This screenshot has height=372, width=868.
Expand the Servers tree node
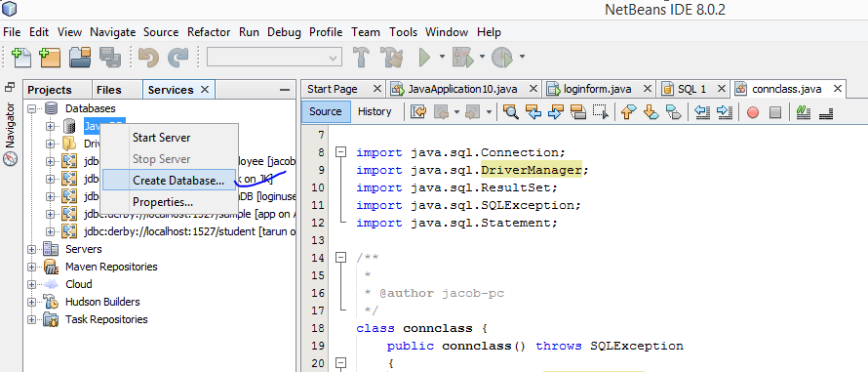[31, 249]
